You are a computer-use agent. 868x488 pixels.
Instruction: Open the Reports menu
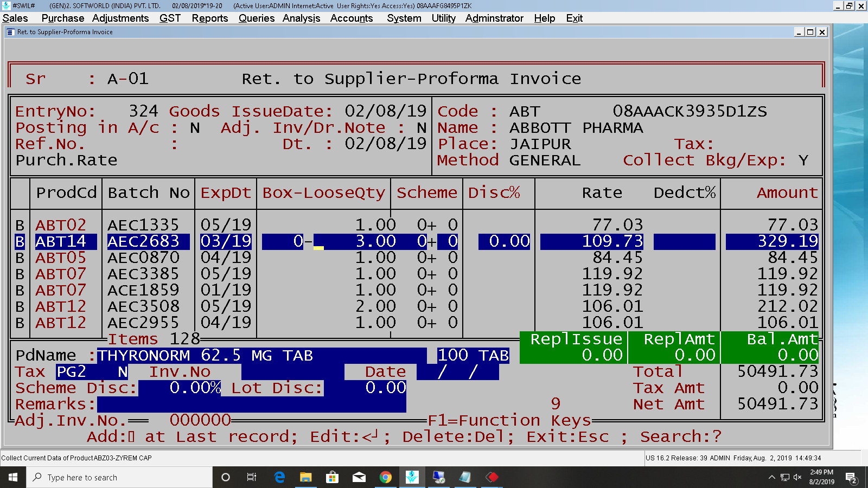coord(209,18)
